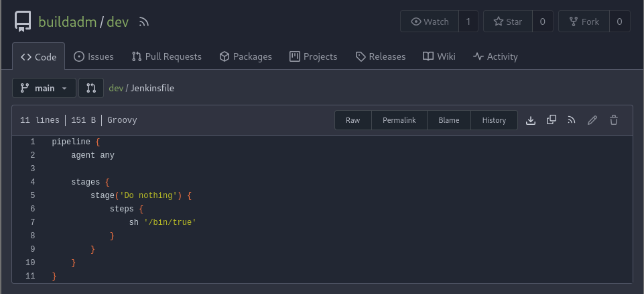Open the Blame view
Image resolution: width=644 pixels, height=294 pixels.
(448, 120)
